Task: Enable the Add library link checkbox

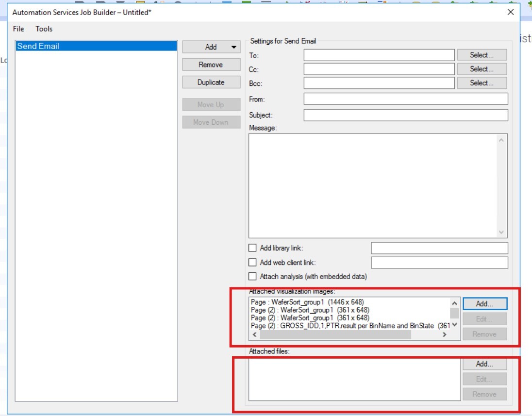Action: pos(252,248)
